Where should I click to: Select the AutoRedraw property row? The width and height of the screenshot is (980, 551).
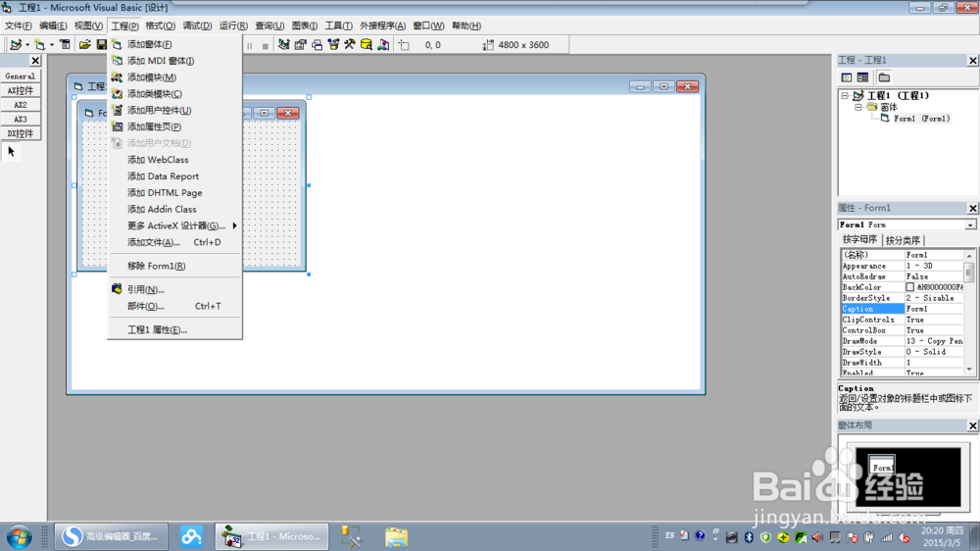coord(902,276)
